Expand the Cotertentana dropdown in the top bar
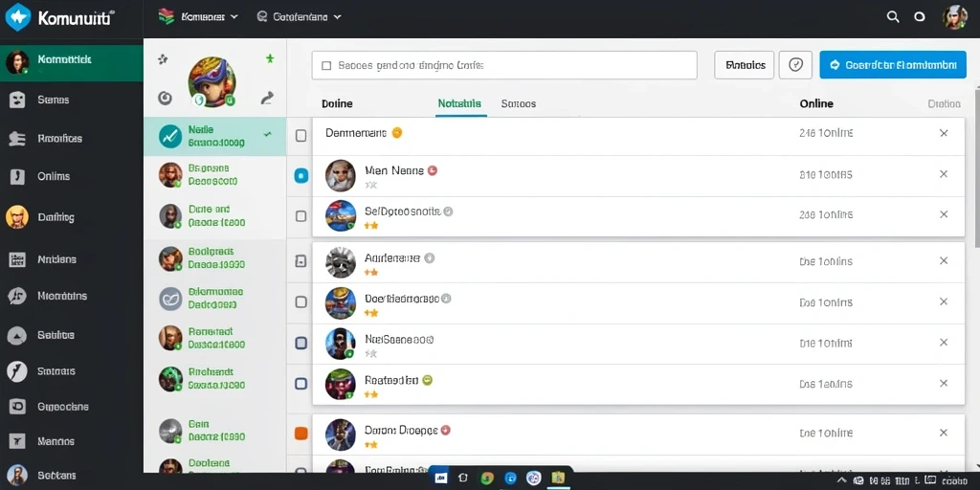 pos(300,17)
